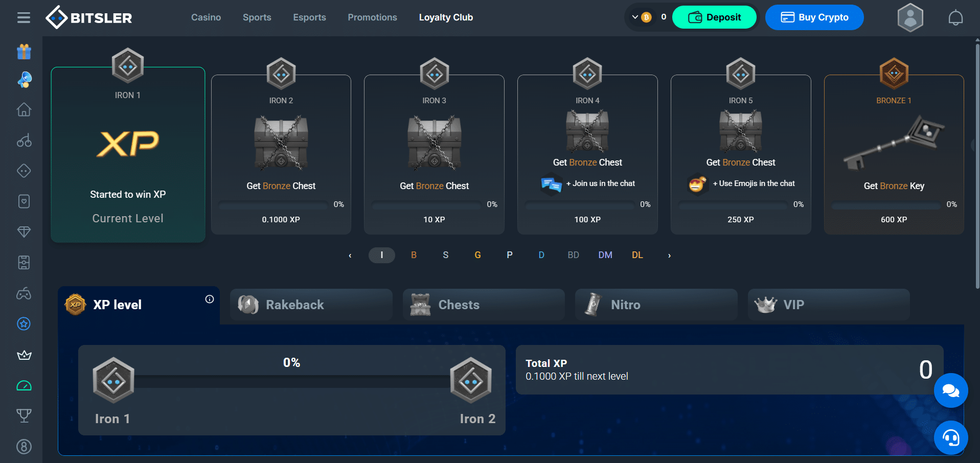Open the hamburger menu in the header

tap(24, 18)
